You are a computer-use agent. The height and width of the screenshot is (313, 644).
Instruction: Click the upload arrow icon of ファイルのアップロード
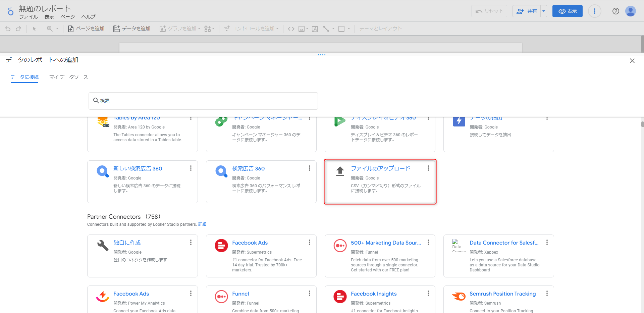(340, 171)
